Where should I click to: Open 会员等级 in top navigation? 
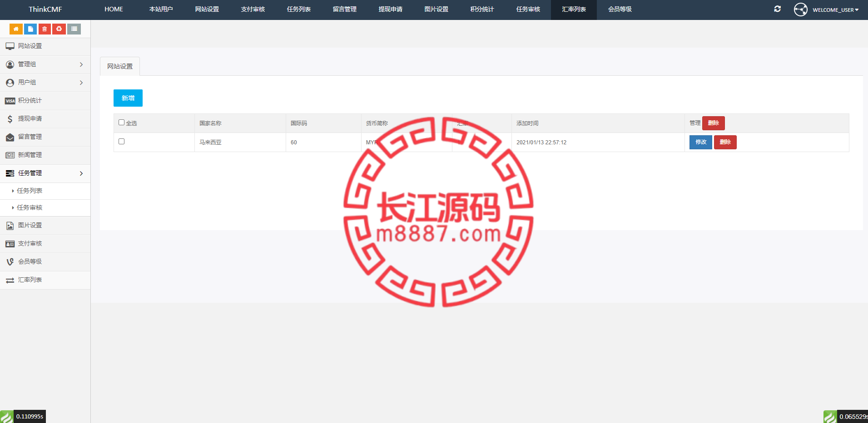620,10
